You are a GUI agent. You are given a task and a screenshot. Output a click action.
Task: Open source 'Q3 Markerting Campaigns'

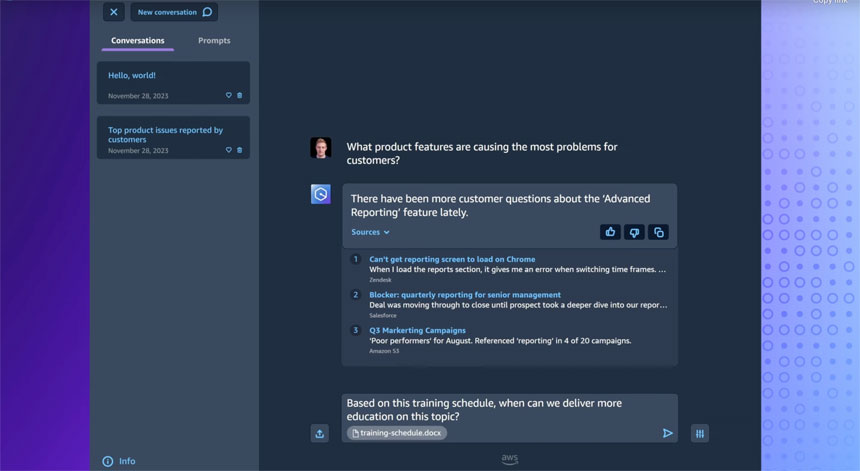pos(417,331)
